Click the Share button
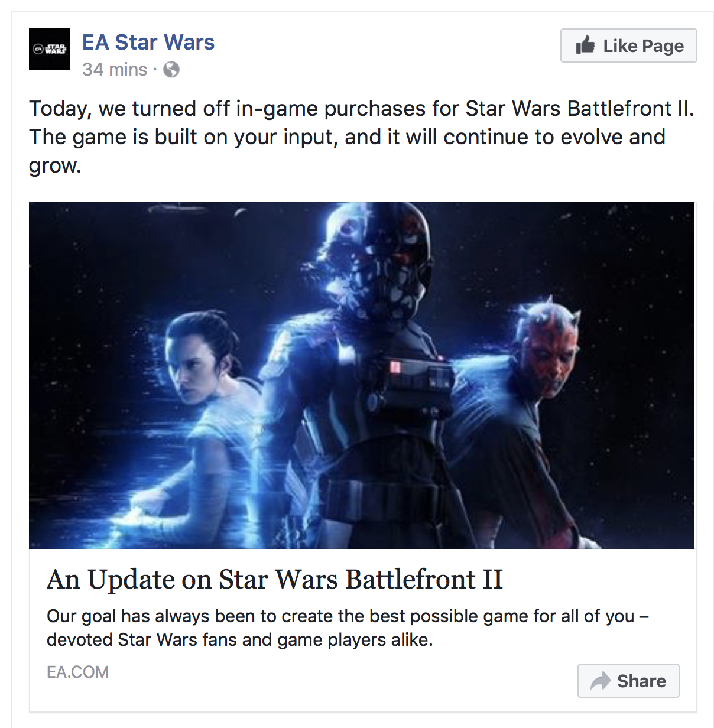The image size is (714, 728). pos(628,681)
